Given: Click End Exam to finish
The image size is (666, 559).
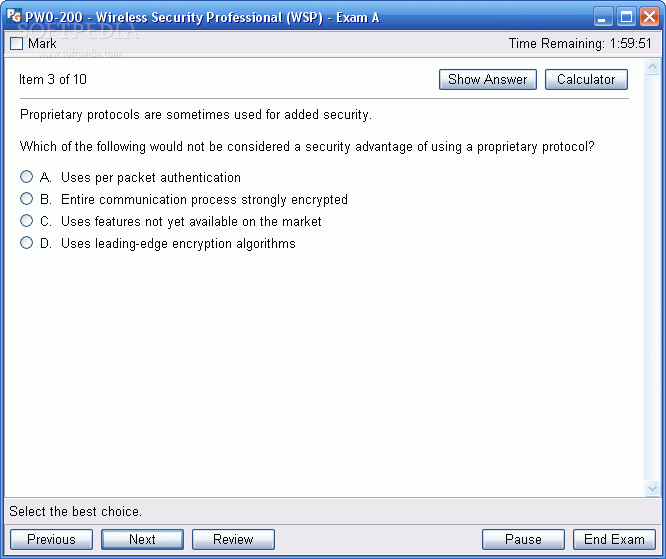Looking at the screenshot, I should pos(614,539).
